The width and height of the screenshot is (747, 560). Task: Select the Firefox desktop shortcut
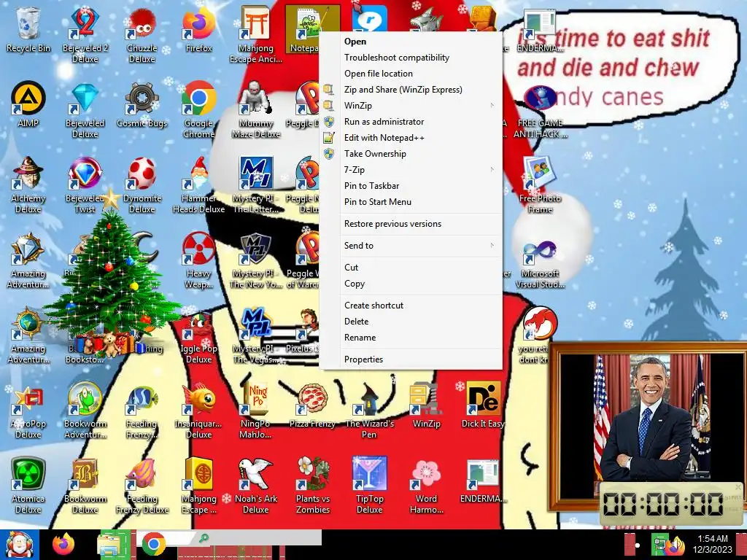(198, 30)
